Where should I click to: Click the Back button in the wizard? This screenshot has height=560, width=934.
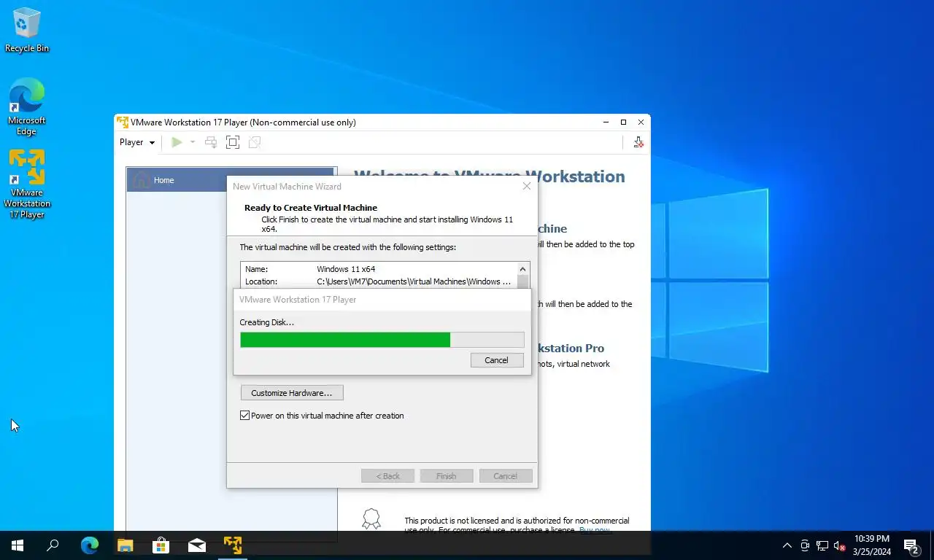(387, 476)
